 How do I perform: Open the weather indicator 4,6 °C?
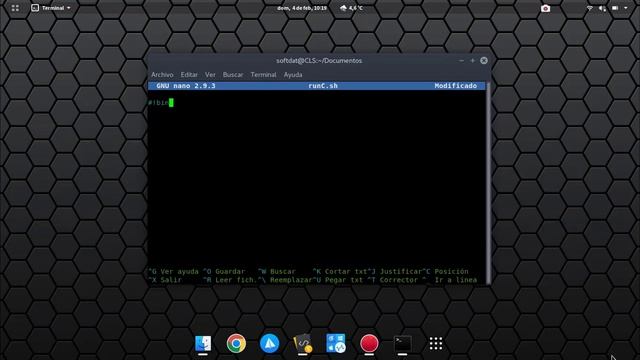[x=351, y=8]
